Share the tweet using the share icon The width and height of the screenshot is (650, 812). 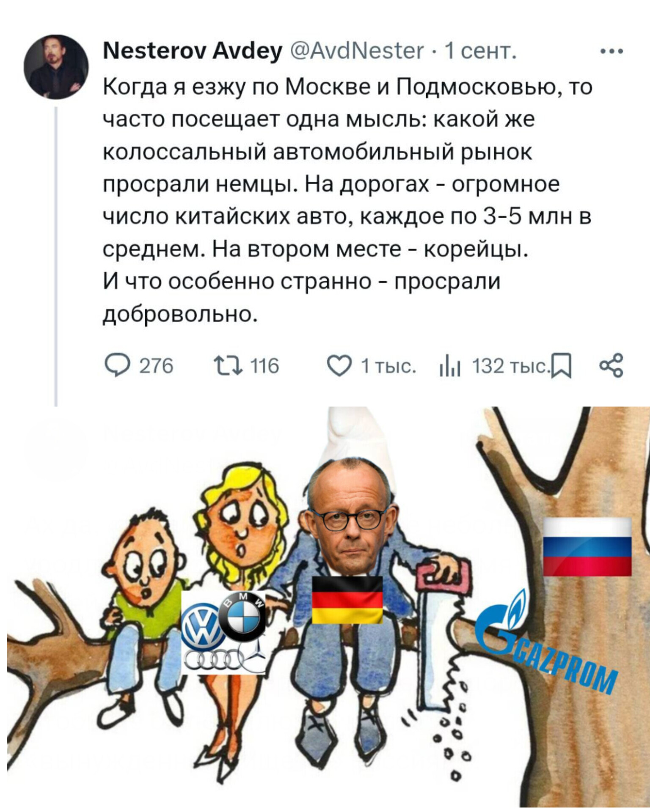612,365
